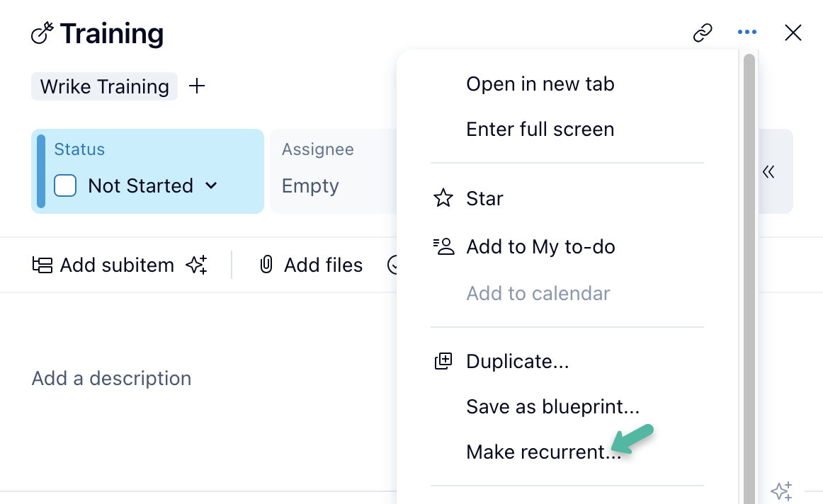Click the plus icon beside Wrike Training
The height and width of the screenshot is (504, 823).
click(197, 86)
